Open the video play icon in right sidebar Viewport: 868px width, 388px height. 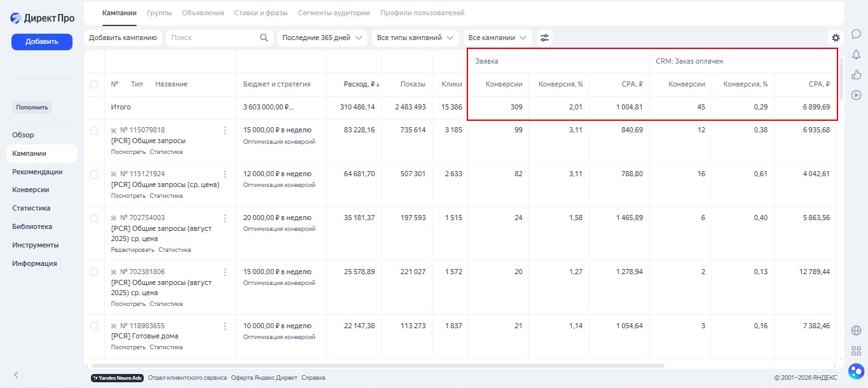pos(856,95)
